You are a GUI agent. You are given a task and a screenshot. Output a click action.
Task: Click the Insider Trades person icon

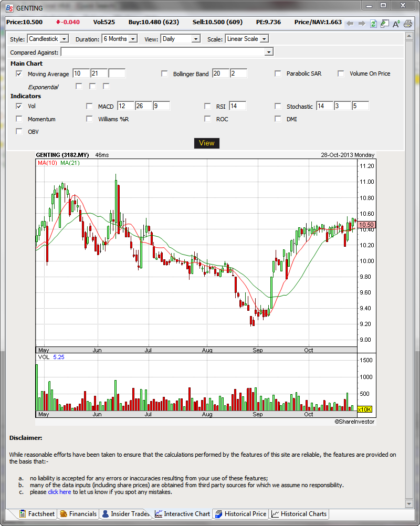(106, 513)
